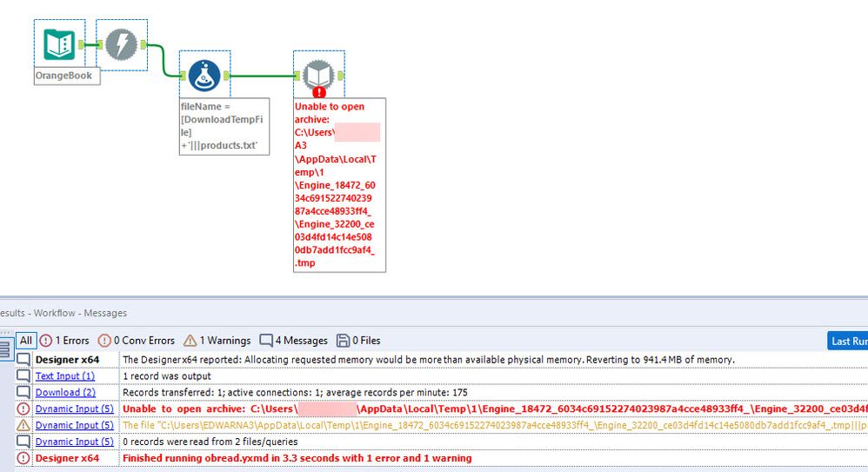Click the Formula tool input anchor

pyautogui.click(x=184, y=76)
